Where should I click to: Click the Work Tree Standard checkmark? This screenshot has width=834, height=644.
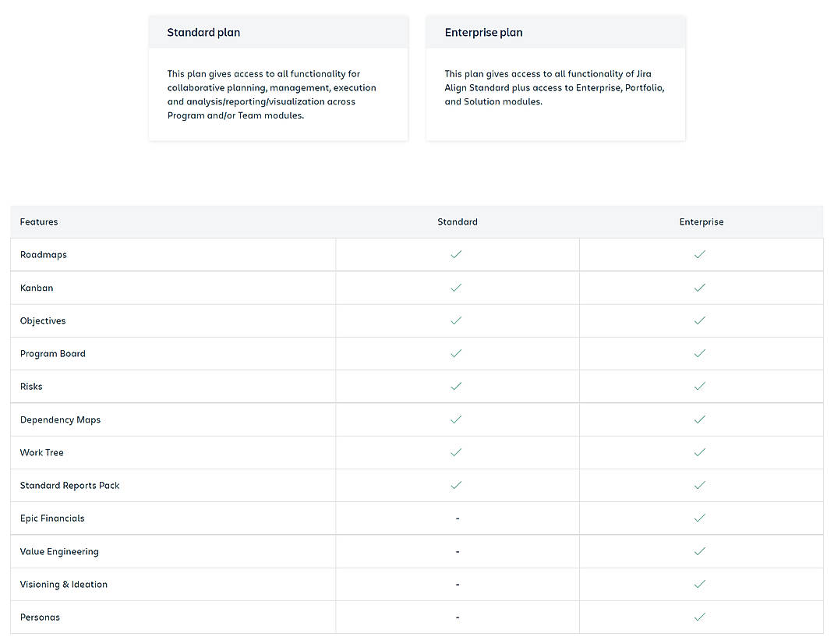coord(457,452)
